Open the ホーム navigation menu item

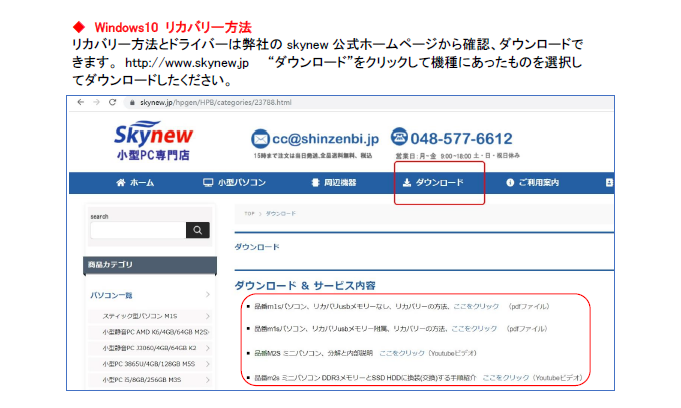tap(135, 183)
